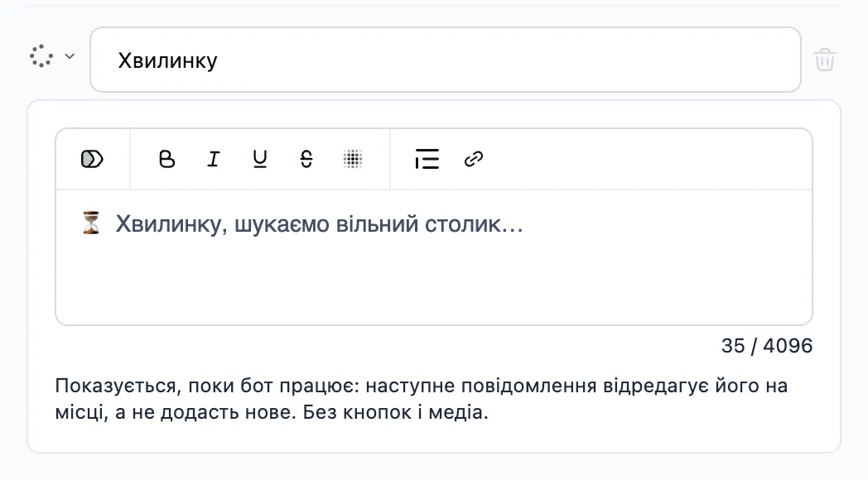This screenshot has height=480, width=868.
Task: Edit the "Хвилинку" title input field
Action: (x=445, y=60)
